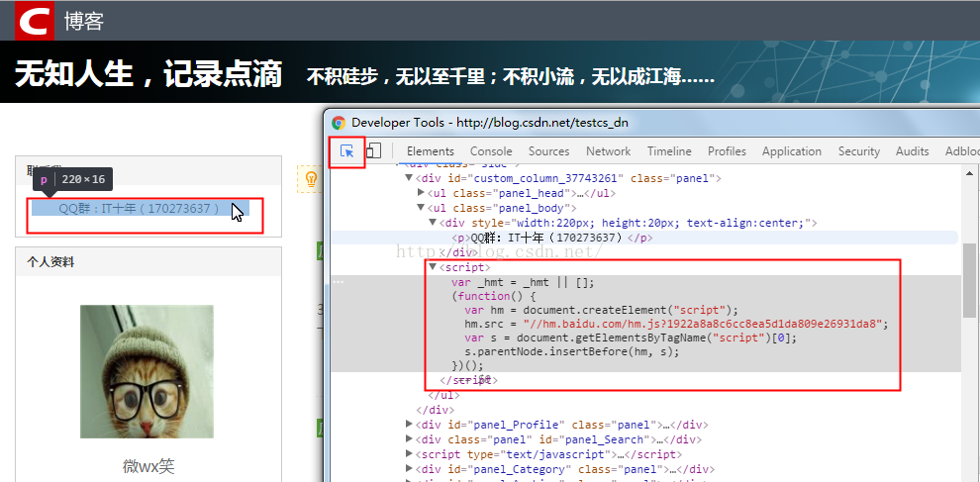Collapse the script node with _hmt code
The width and height of the screenshot is (980, 482).
432,267
